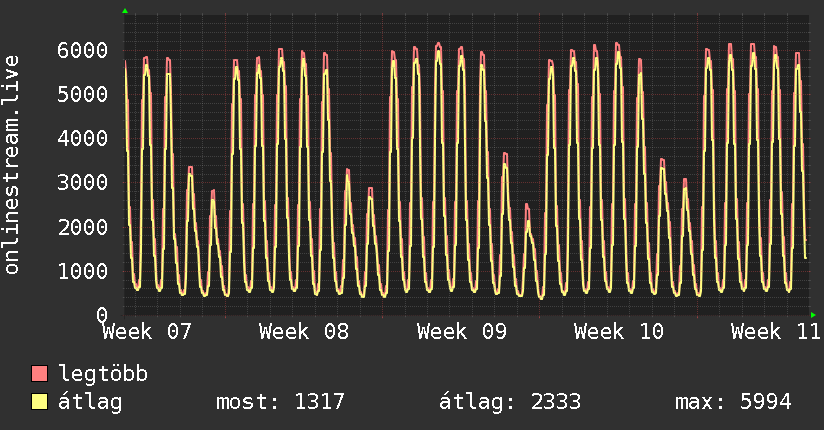Select the Week 10 axis label
The image size is (824, 430).
(x=619, y=332)
